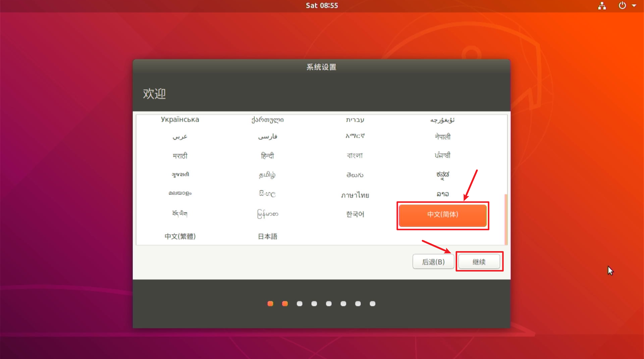Click the 继续 (Continue) button
644x359 pixels.
coord(479,262)
